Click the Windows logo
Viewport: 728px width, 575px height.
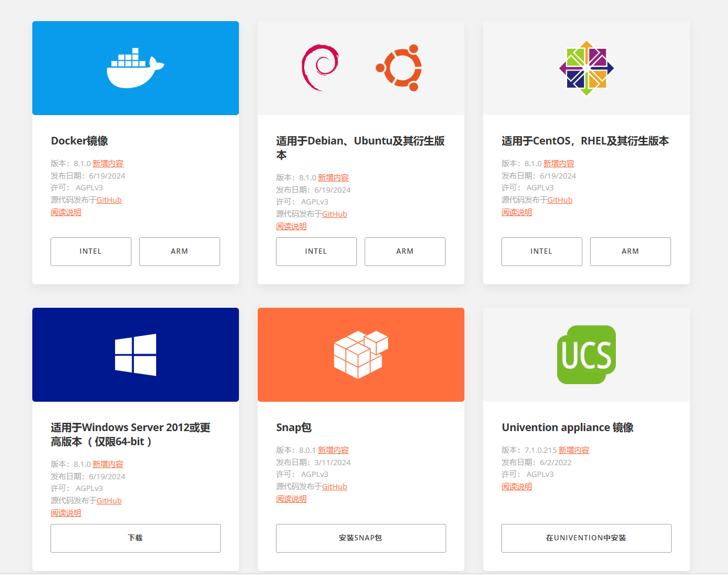coord(136,355)
